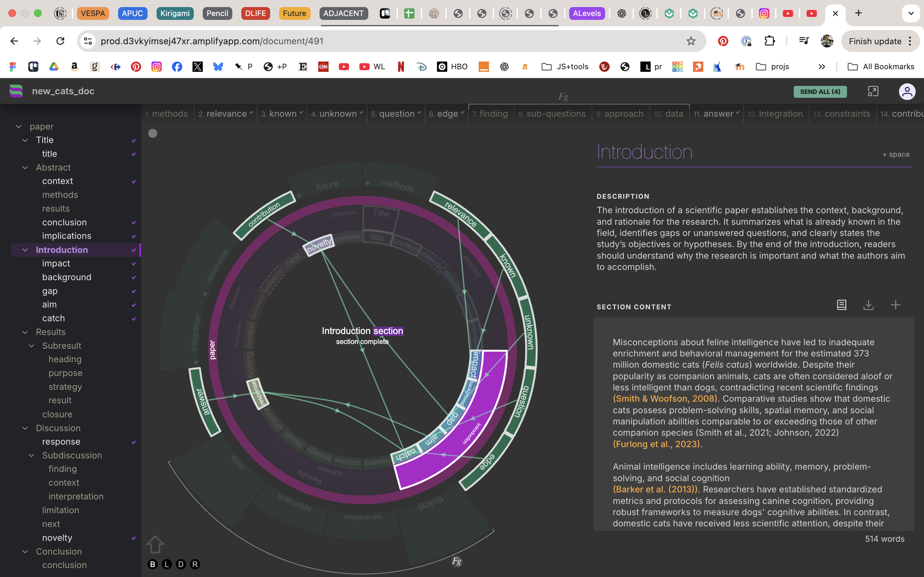The width and height of the screenshot is (924, 577).
Task: Collapse the Introduction chevron in sidebar
Action: click(25, 250)
